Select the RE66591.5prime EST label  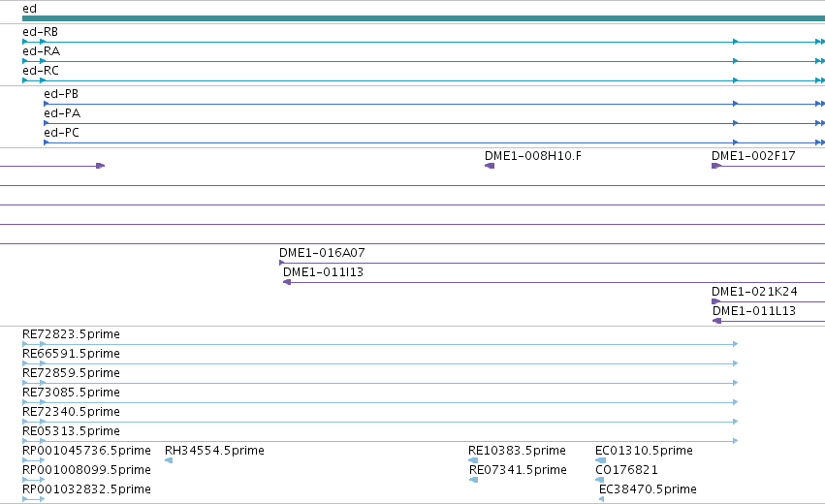71,354
